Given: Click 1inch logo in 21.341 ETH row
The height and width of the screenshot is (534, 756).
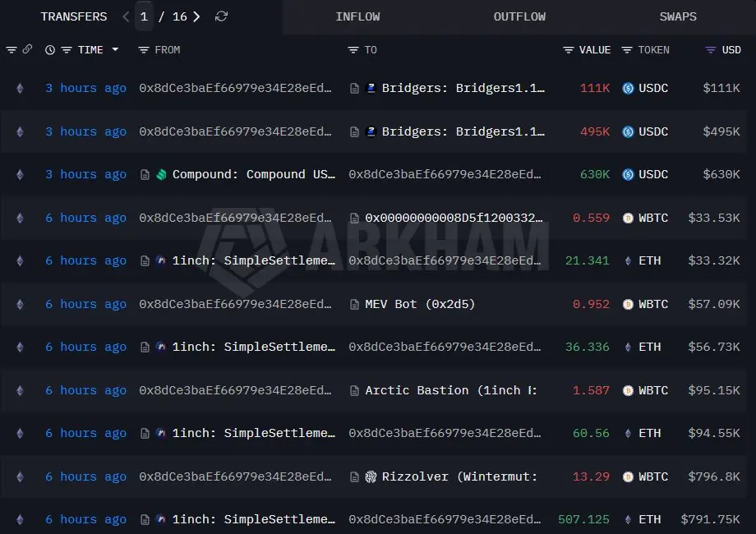Looking at the screenshot, I should [162, 260].
